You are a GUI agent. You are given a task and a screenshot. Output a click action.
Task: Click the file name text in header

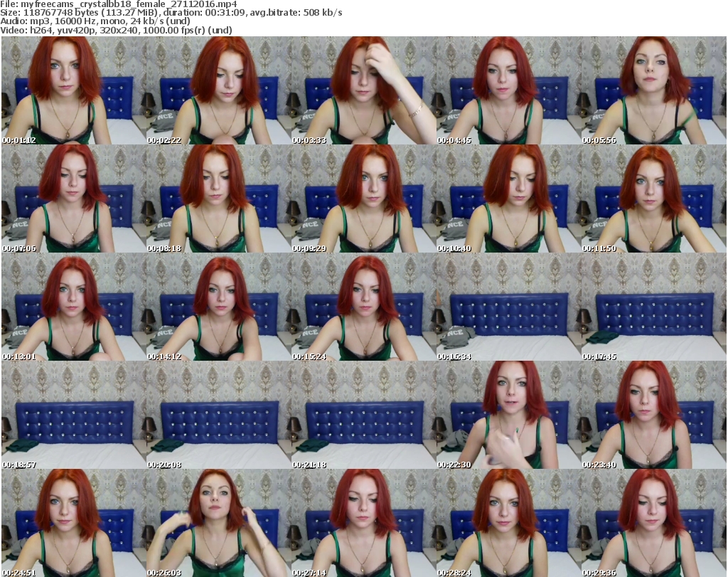point(119,4)
